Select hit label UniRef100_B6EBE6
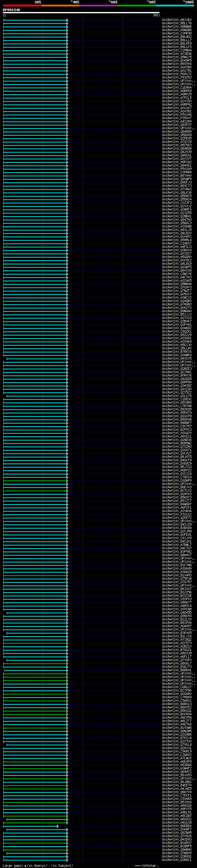 pyautogui.click(x=176, y=826)
